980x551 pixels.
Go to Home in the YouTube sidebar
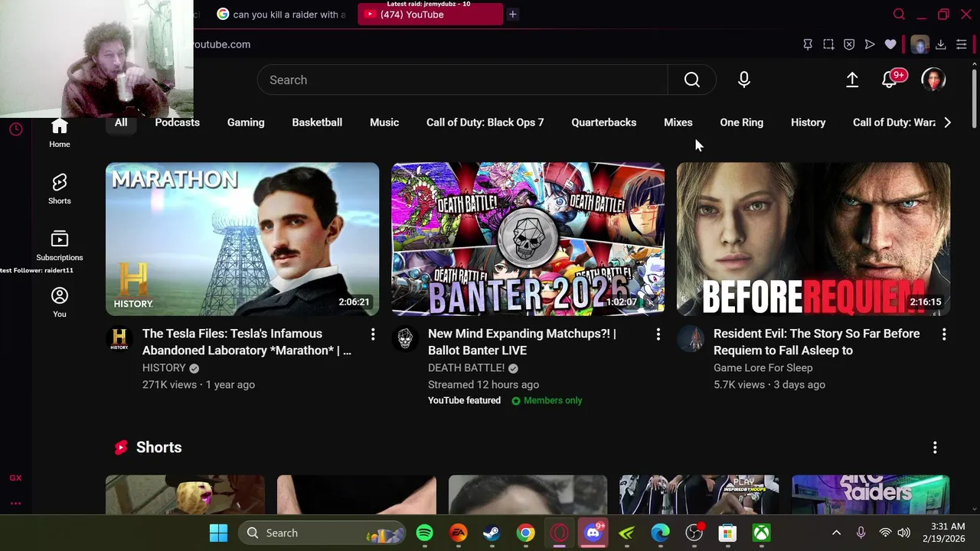[x=59, y=133]
